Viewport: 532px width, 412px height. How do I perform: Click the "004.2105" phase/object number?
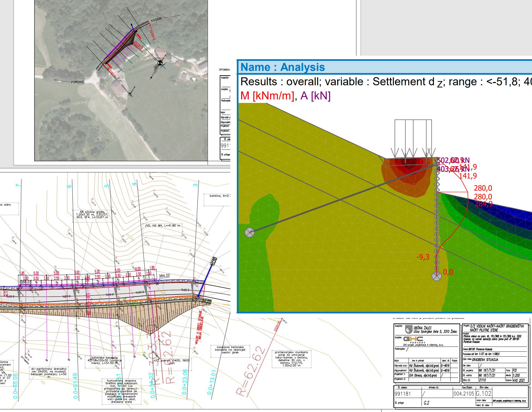(464, 393)
